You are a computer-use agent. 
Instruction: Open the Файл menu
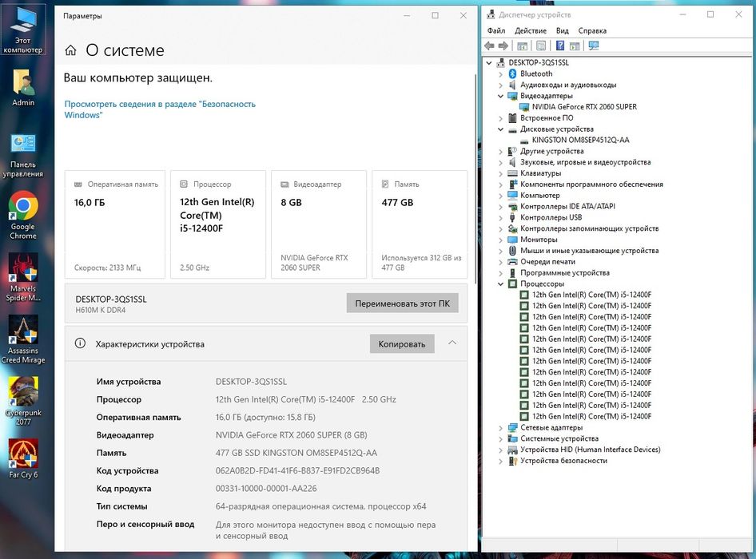(496, 30)
